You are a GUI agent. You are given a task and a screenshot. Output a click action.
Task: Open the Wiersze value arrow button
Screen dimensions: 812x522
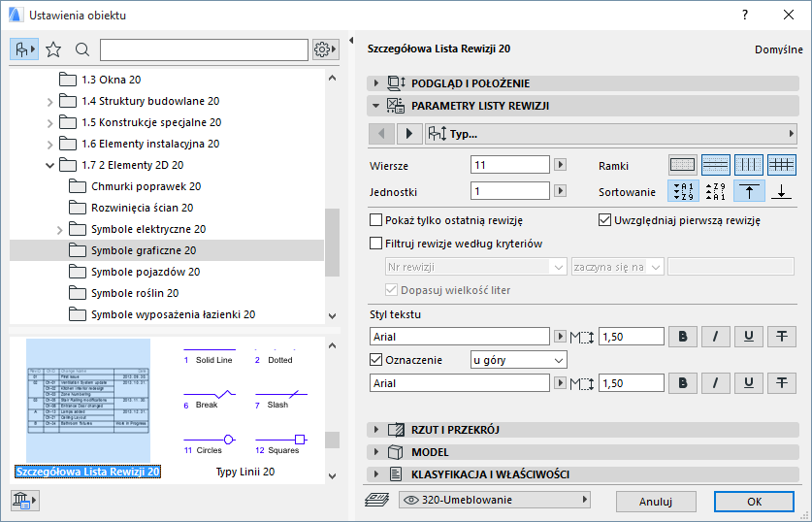pos(560,165)
